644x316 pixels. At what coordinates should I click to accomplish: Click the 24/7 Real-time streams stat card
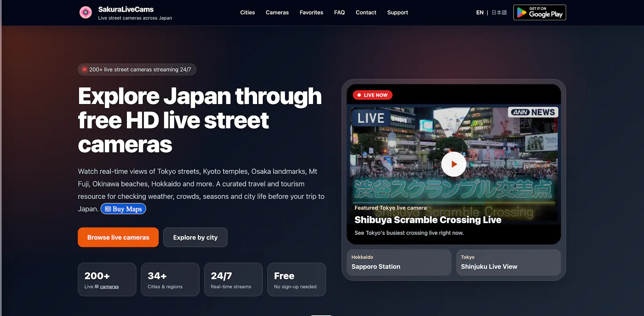tap(233, 279)
